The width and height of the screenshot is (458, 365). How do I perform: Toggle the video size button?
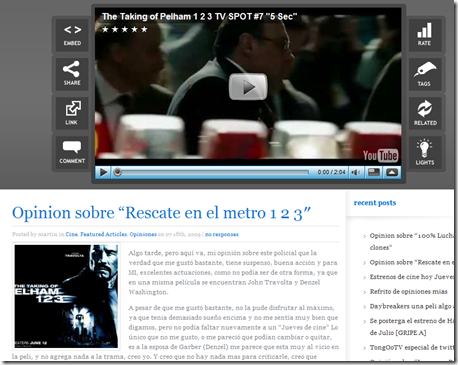(374, 172)
